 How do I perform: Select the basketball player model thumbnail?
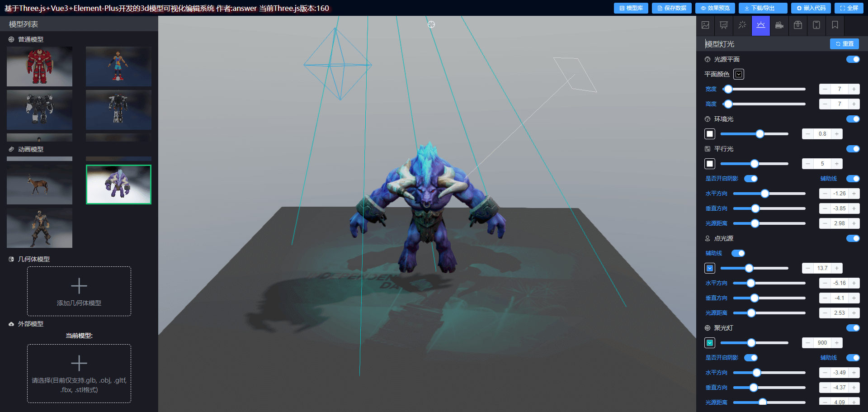tap(118, 66)
